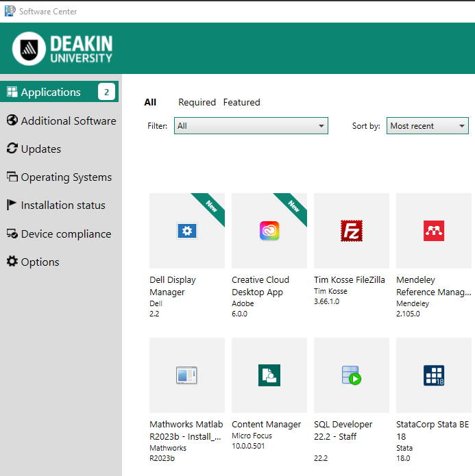This screenshot has height=476, width=475.
Task: Click the Dell version 2.2 text
Action: 154,314
